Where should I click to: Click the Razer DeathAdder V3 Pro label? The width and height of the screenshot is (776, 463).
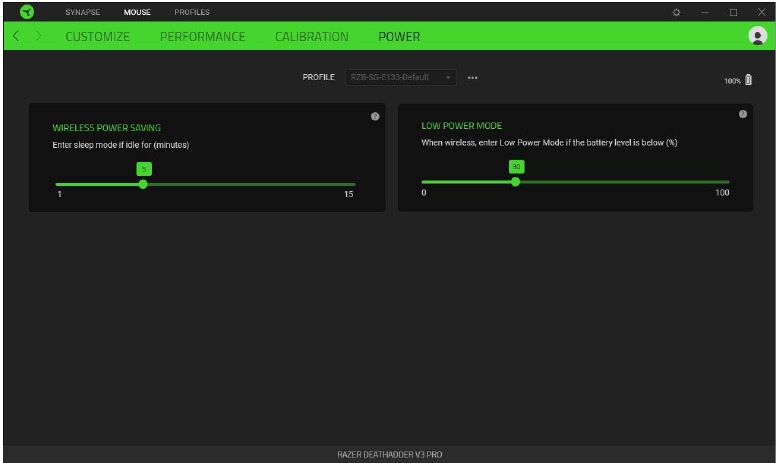[x=389, y=454]
